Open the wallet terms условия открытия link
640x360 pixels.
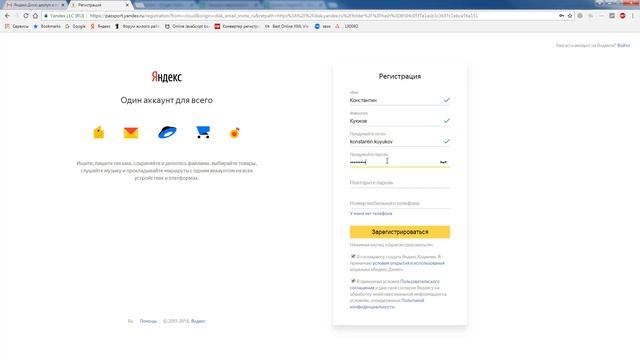[409, 263]
